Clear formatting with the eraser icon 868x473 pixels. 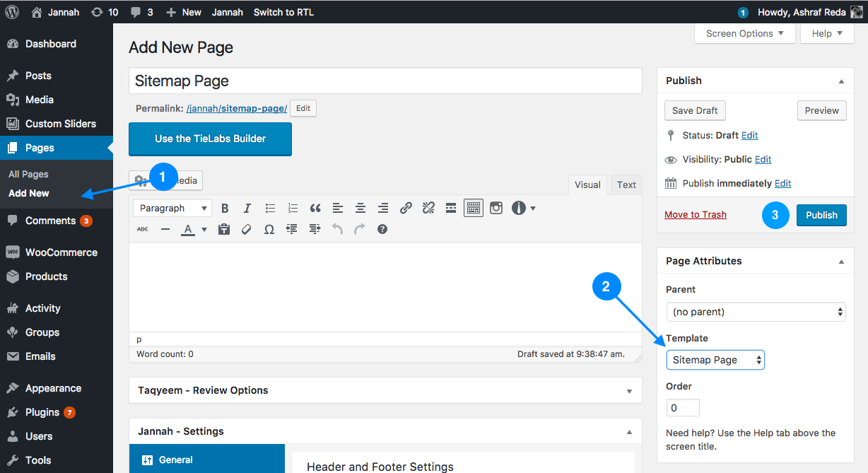[247, 229]
